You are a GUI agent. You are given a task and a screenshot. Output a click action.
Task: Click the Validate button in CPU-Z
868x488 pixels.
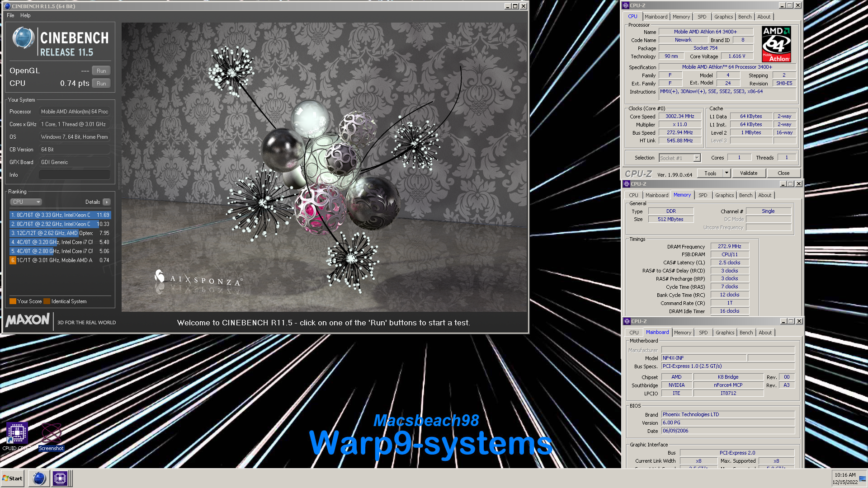pos(749,174)
